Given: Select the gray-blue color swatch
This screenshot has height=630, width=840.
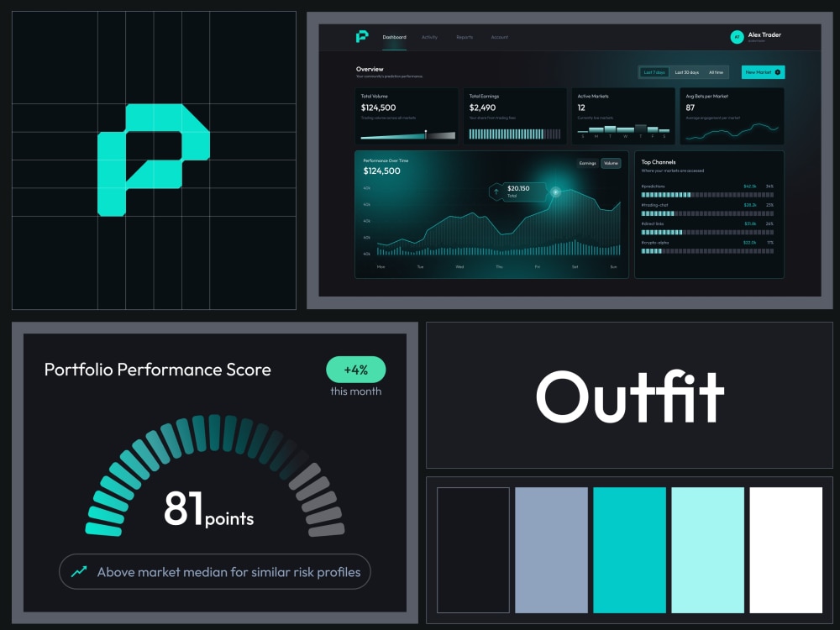Looking at the screenshot, I should coord(551,550).
